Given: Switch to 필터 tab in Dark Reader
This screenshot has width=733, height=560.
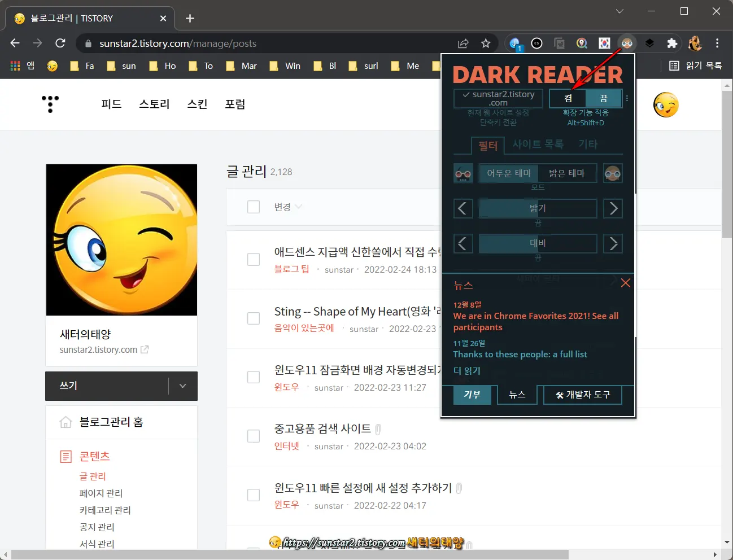Looking at the screenshot, I should [488, 146].
